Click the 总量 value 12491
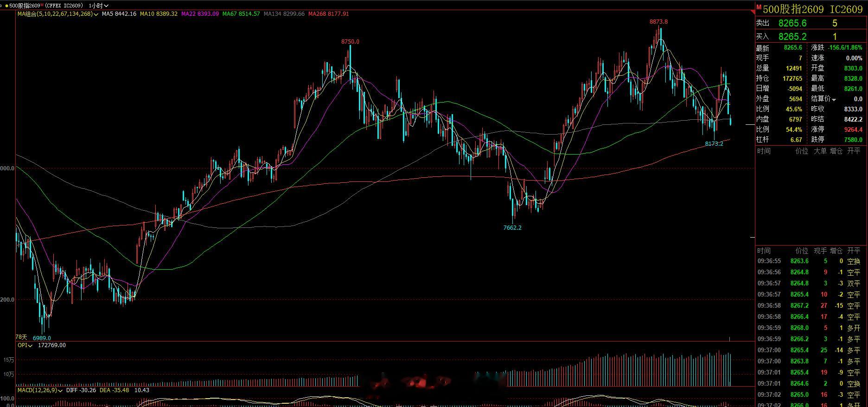The width and height of the screenshot is (868, 407). pyautogui.click(x=794, y=68)
